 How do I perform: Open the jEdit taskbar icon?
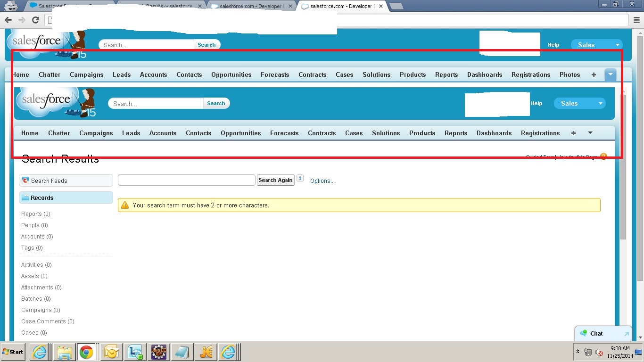tap(206, 352)
